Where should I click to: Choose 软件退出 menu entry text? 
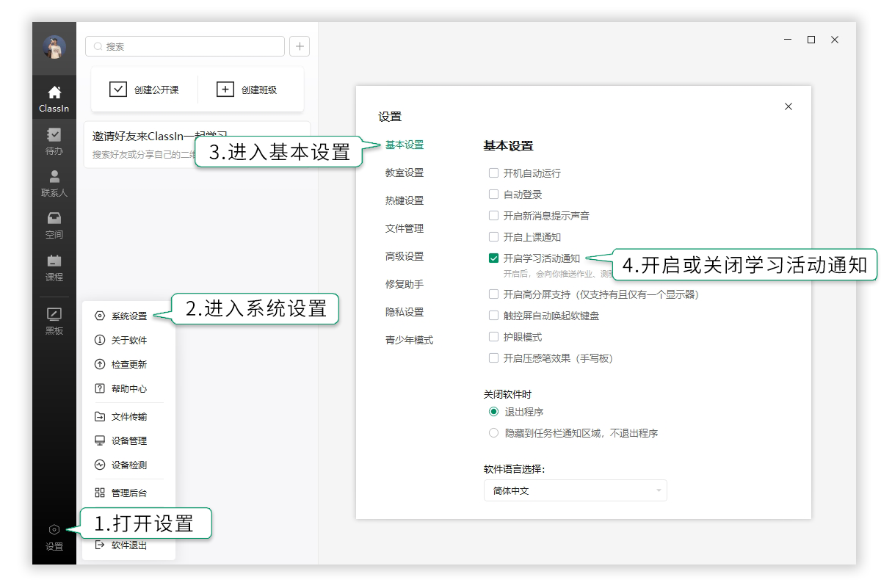pyautogui.click(x=129, y=545)
